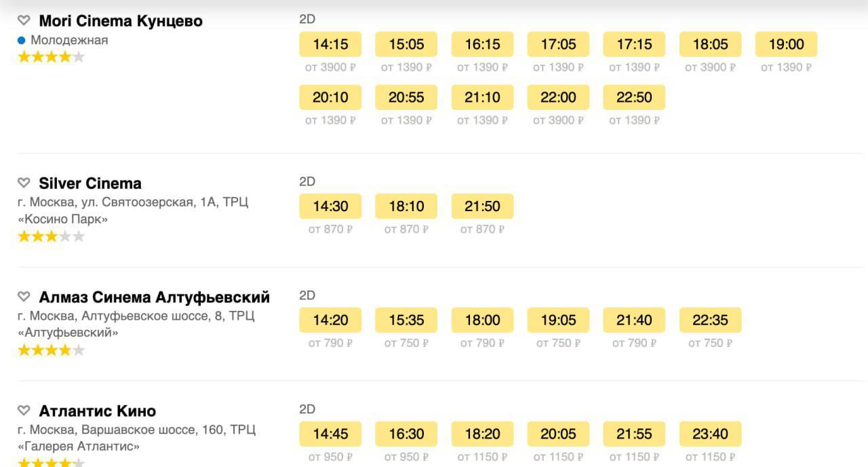Click the blue Молодежная metro station dot
Screen dimensions: 868x467
tap(22, 40)
